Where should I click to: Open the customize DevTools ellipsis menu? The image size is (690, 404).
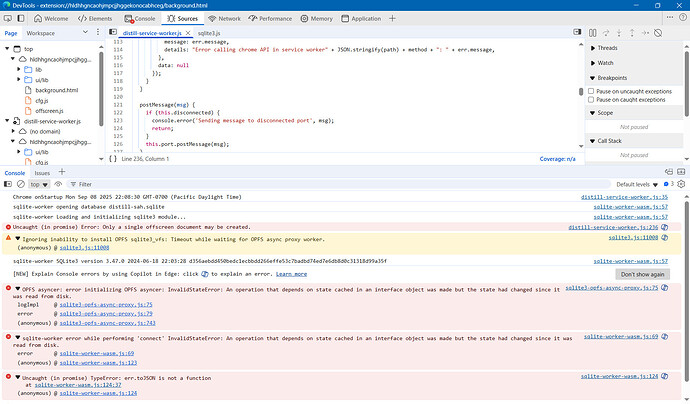pos(670,18)
